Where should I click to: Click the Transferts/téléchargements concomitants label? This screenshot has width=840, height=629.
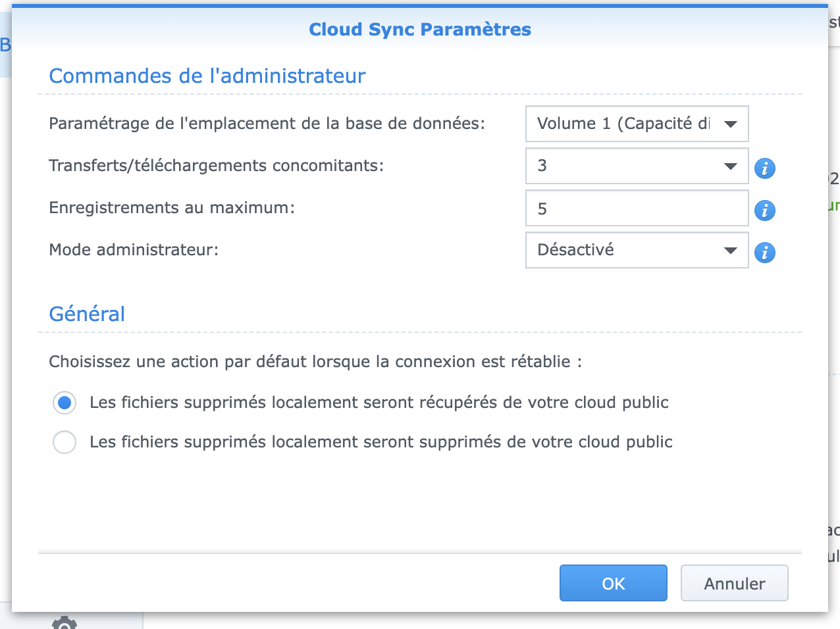(x=216, y=166)
